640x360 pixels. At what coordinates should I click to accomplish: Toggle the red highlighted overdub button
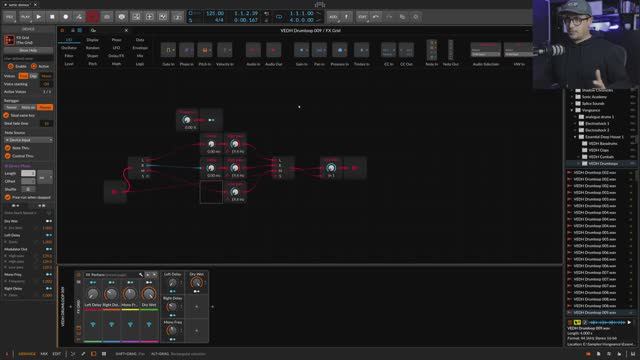[93, 17]
